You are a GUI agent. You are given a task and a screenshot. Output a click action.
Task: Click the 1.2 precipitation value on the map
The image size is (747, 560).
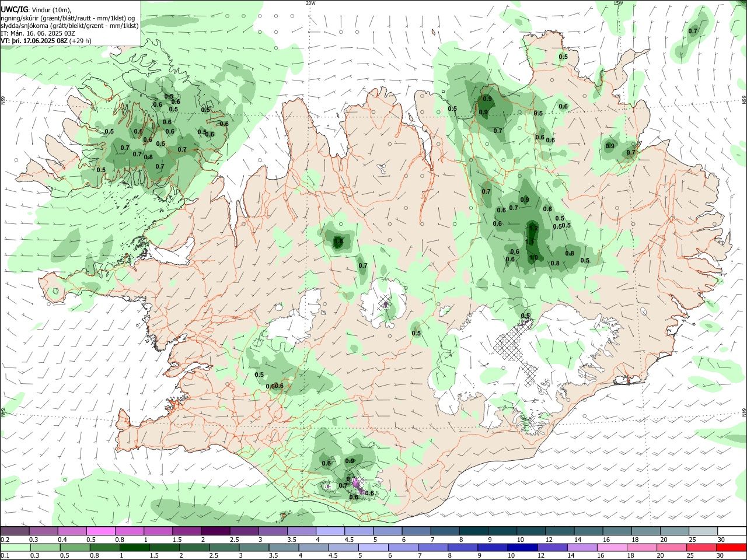pos(533,229)
